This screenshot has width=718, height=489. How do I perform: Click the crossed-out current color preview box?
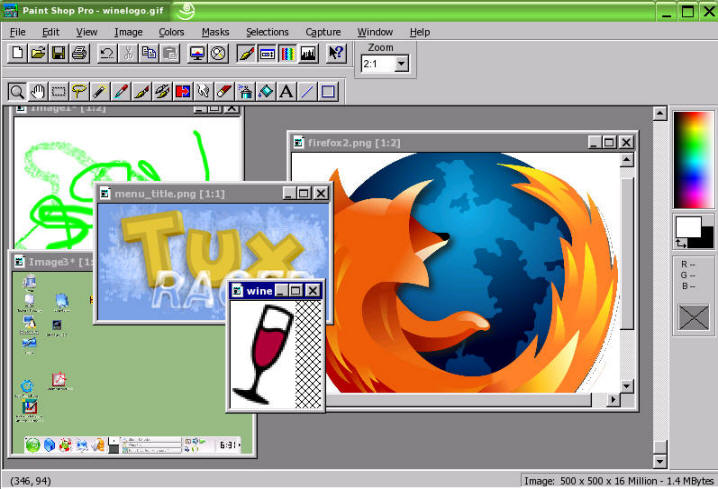click(693, 317)
